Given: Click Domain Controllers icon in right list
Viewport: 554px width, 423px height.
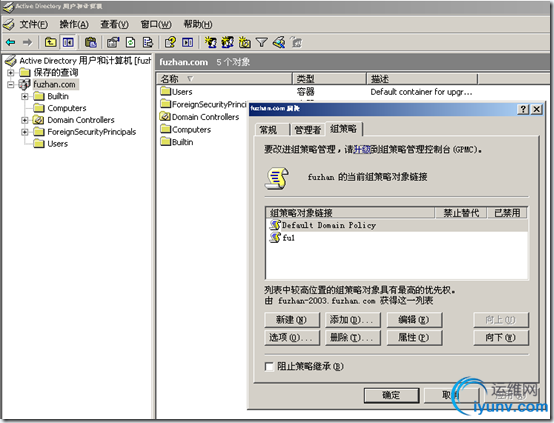Looking at the screenshot, I should point(165,117).
